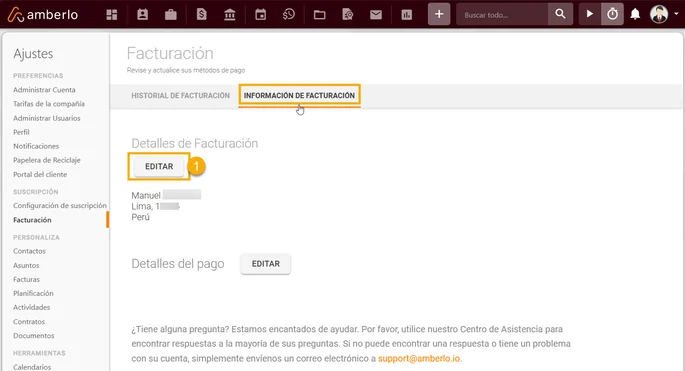Image resolution: width=685 pixels, height=371 pixels.
Task: Open the contacts icon in top bar
Action: (x=142, y=15)
